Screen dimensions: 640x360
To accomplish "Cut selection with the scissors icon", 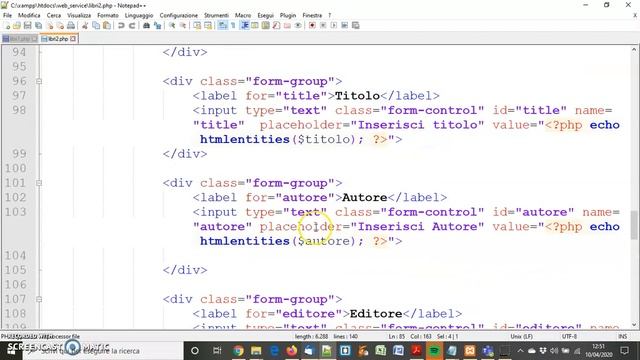I will point(85,25).
